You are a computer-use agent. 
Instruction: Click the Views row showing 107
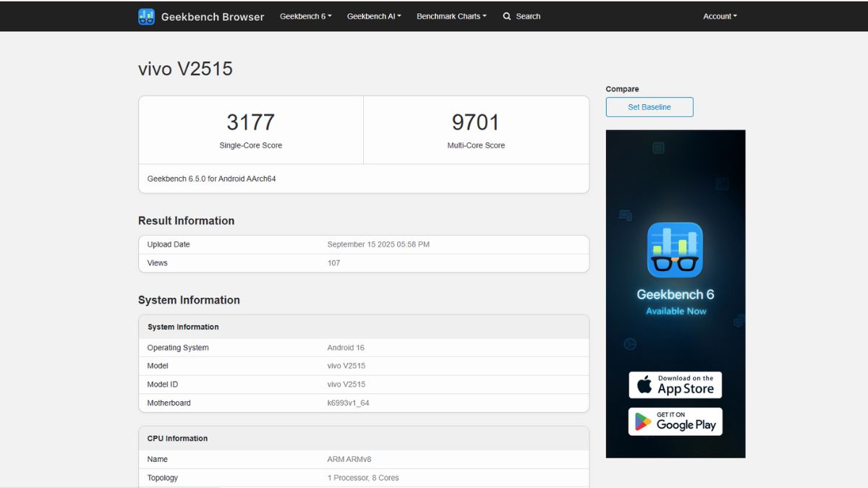coord(334,262)
